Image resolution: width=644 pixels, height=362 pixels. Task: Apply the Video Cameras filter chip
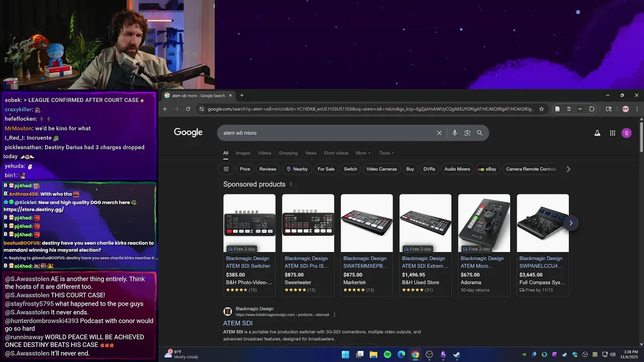tap(381, 169)
